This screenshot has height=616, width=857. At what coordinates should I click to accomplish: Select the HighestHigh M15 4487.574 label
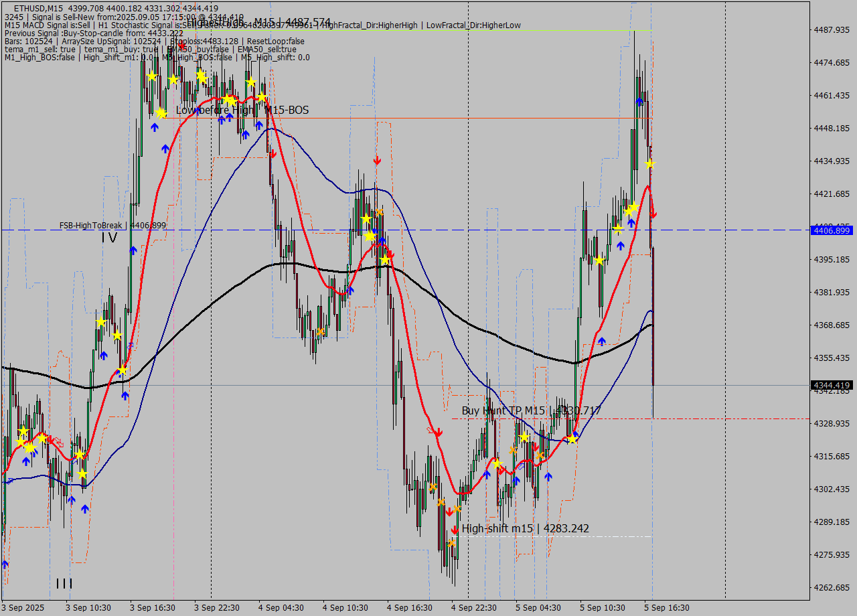(x=258, y=22)
